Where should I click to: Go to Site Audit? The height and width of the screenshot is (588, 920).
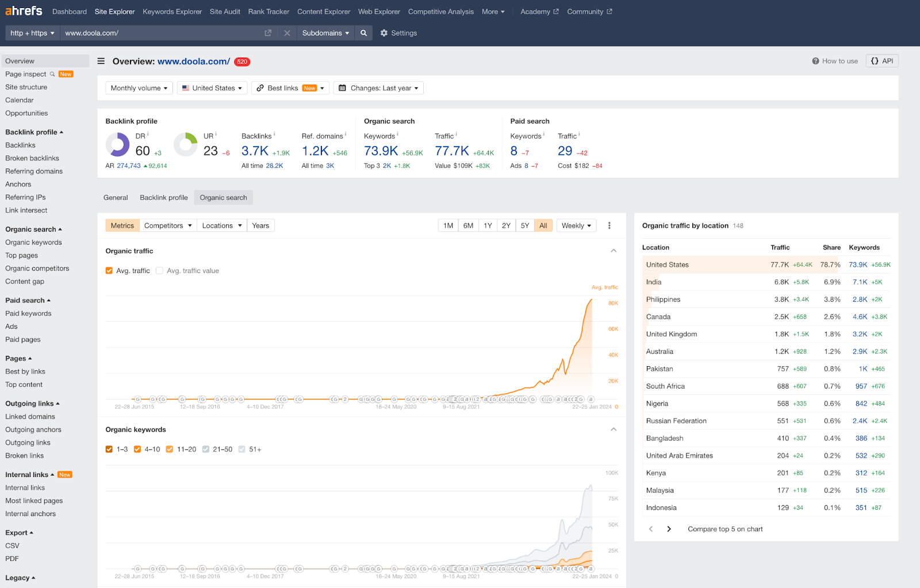[x=225, y=11]
